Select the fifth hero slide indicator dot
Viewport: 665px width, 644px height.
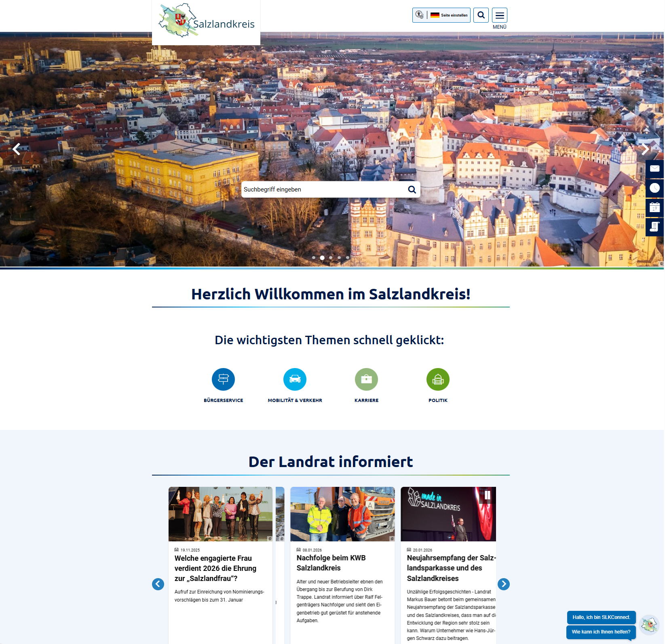pyautogui.click(x=347, y=257)
